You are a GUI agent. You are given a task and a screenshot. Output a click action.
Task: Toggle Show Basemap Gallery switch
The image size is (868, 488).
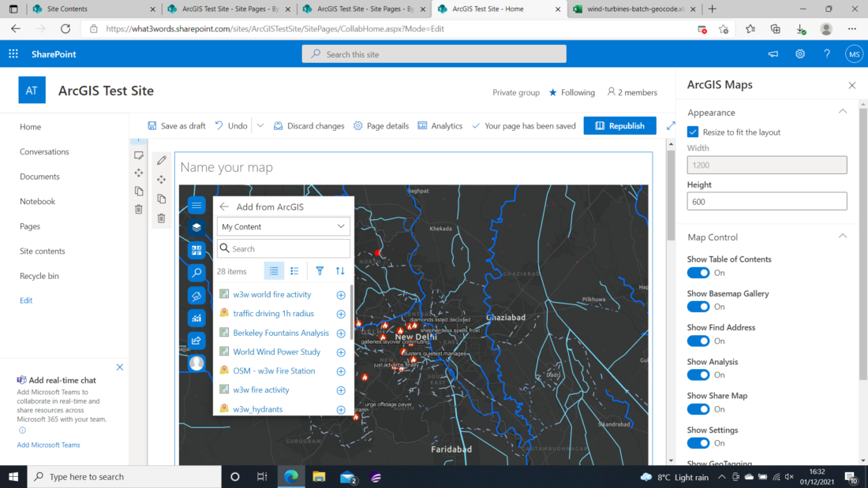698,307
